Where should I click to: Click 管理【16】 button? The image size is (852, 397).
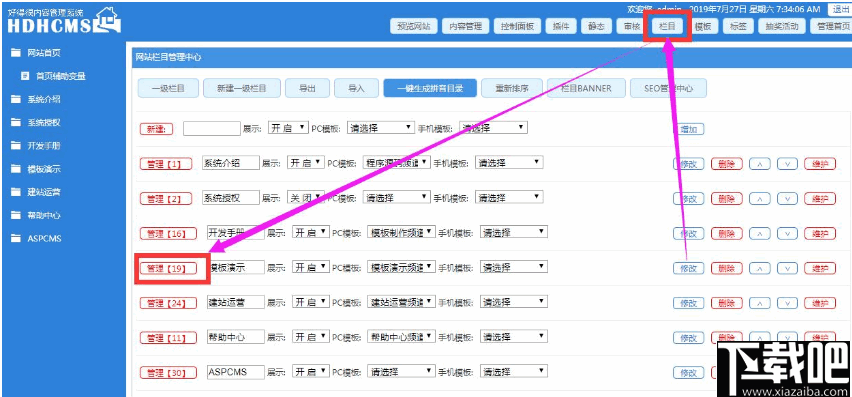tap(168, 234)
